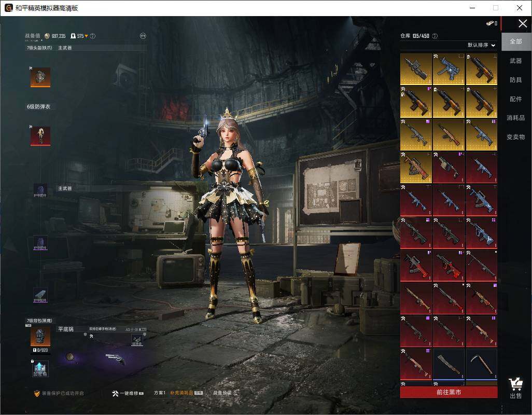This screenshot has height=415, width=532.
Task: Click the backpack capacity bar 0/920
Action: click(40, 351)
